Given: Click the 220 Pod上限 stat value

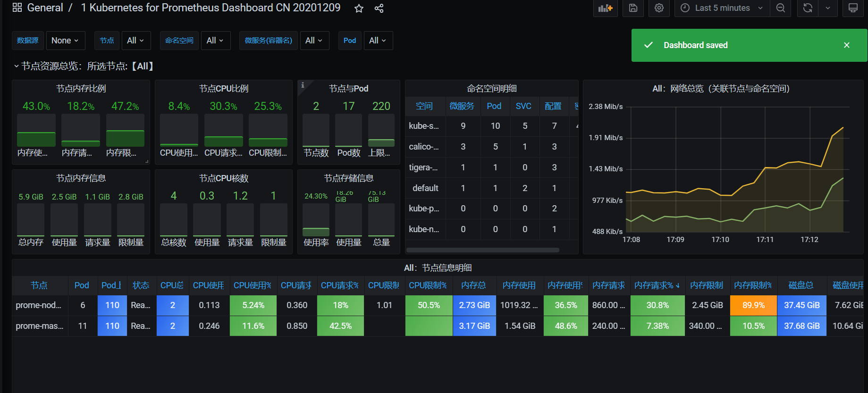Looking at the screenshot, I should pos(381,106).
